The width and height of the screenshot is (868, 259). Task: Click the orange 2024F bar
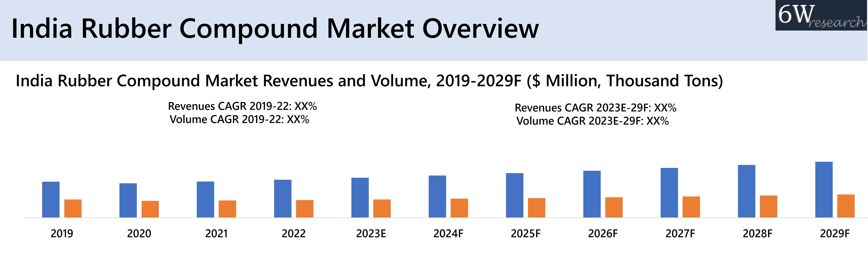(459, 208)
